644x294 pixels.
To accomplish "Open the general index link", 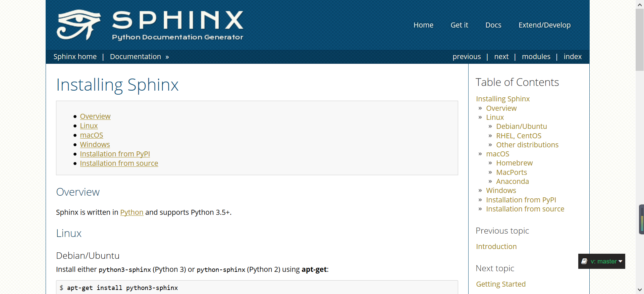I will coord(573,57).
